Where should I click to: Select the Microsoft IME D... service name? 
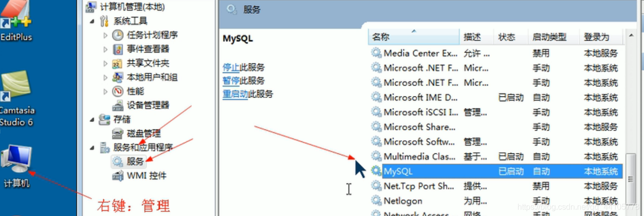pyautogui.click(x=421, y=97)
